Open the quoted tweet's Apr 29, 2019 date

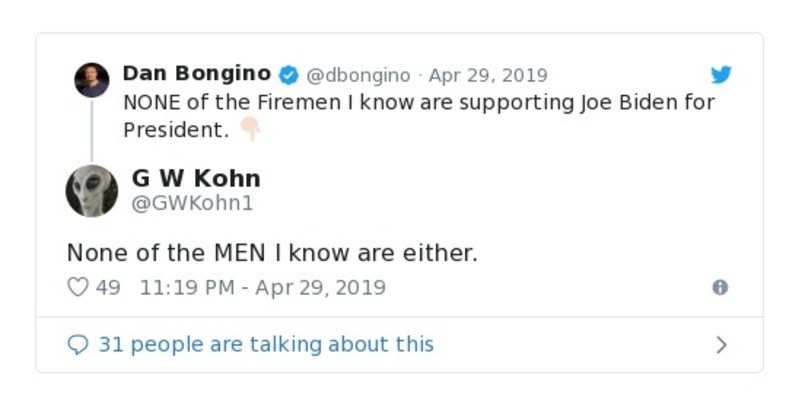coord(488,76)
